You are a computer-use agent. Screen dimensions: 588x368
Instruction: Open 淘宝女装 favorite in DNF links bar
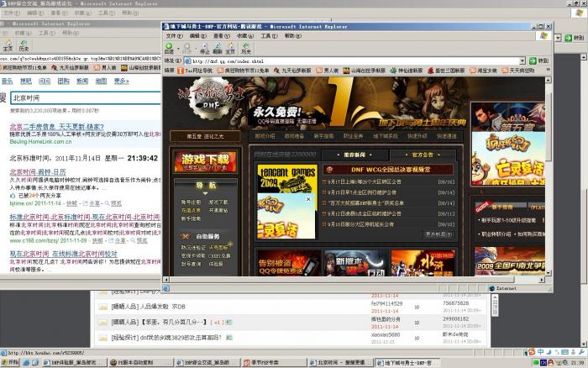483,71
